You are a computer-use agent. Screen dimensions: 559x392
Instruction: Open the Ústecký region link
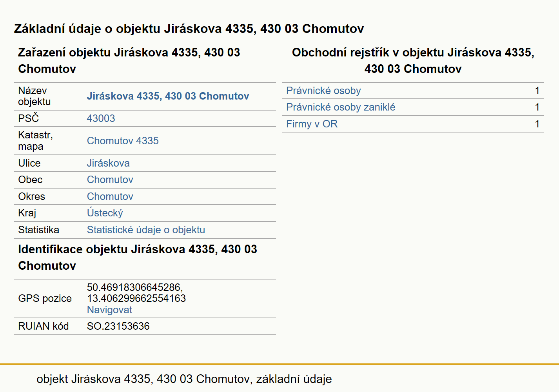pos(105,213)
